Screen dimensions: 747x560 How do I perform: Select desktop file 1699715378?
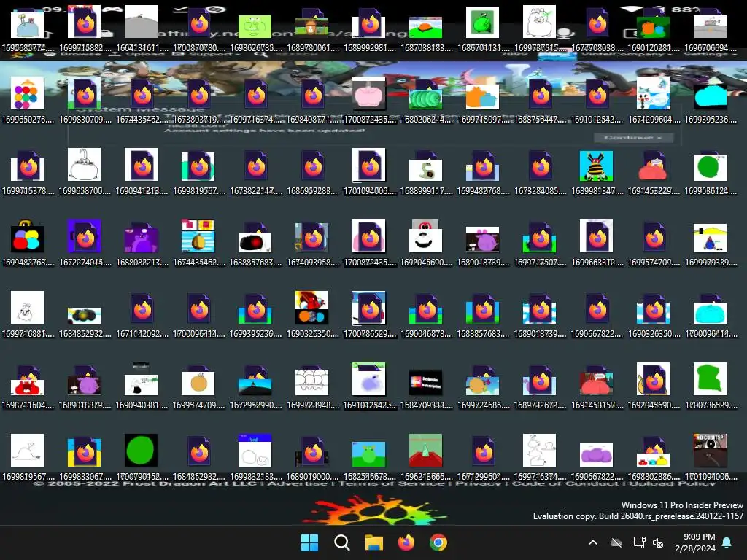click(x=28, y=172)
